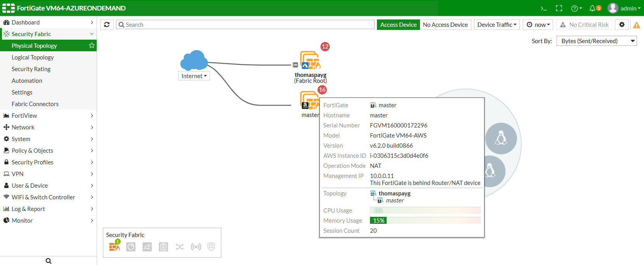Collapse the thomaspayg node minus icon
Viewport: 644px width, 265px height.
tap(295, 65)
